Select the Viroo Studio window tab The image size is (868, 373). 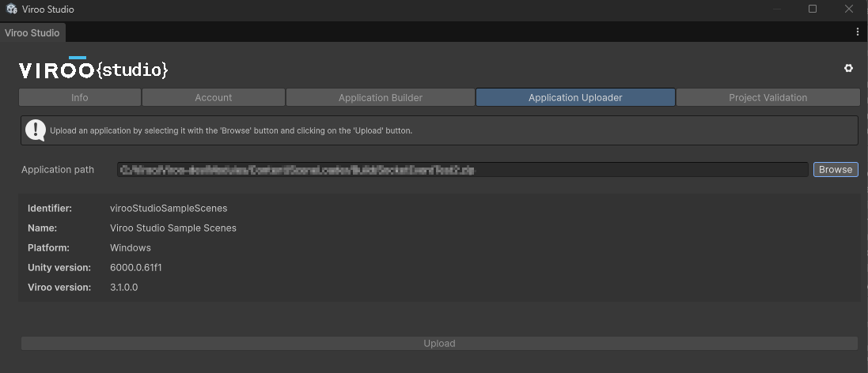pyautogui.click(x=32, y=32)
